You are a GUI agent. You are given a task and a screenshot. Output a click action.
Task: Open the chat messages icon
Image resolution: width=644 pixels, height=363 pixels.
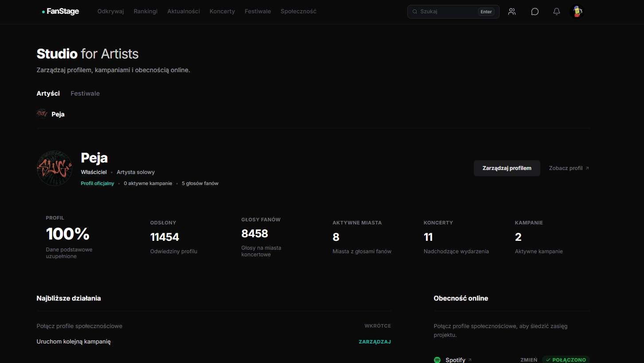pos(535,12)
